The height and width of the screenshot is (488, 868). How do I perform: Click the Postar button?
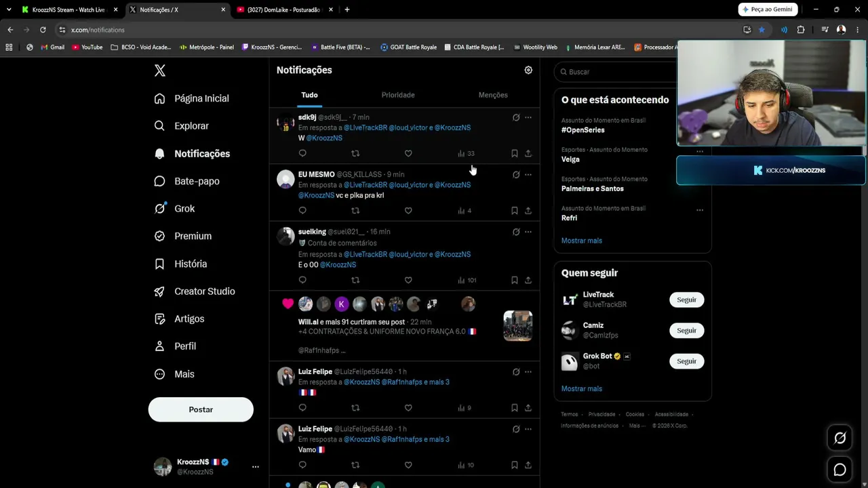201,409
